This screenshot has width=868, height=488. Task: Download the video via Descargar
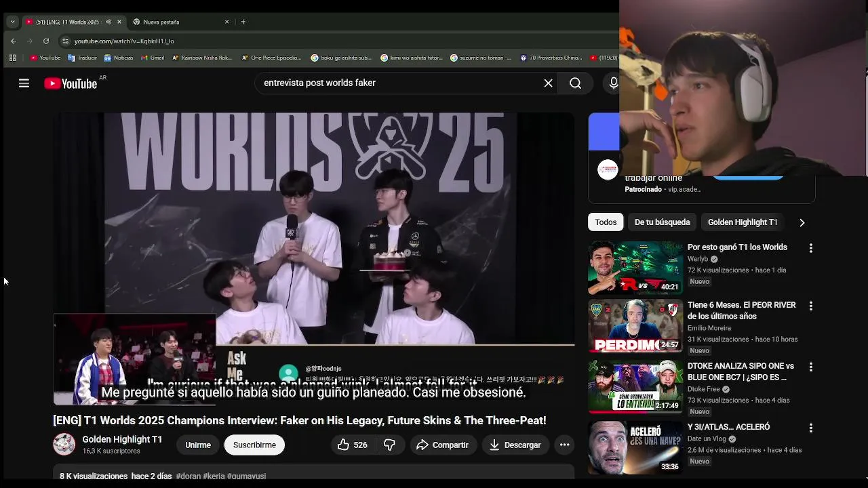[515, 445]
